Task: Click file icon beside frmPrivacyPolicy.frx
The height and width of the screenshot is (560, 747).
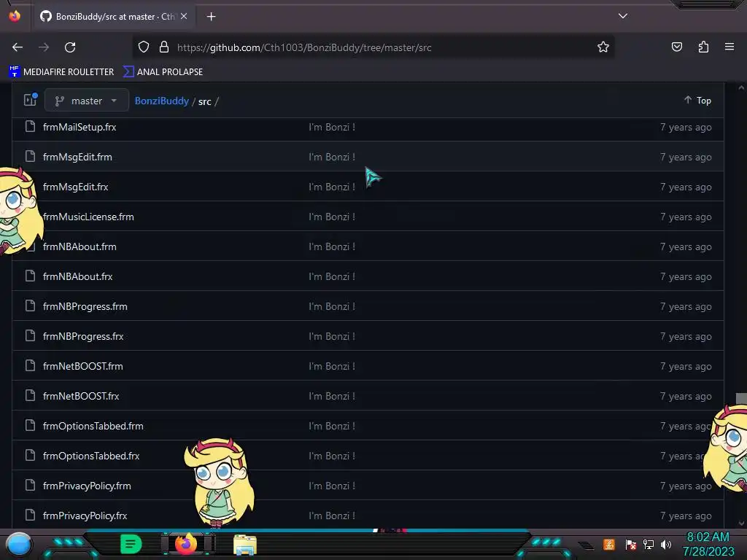Action: click(x=30, y=516)
